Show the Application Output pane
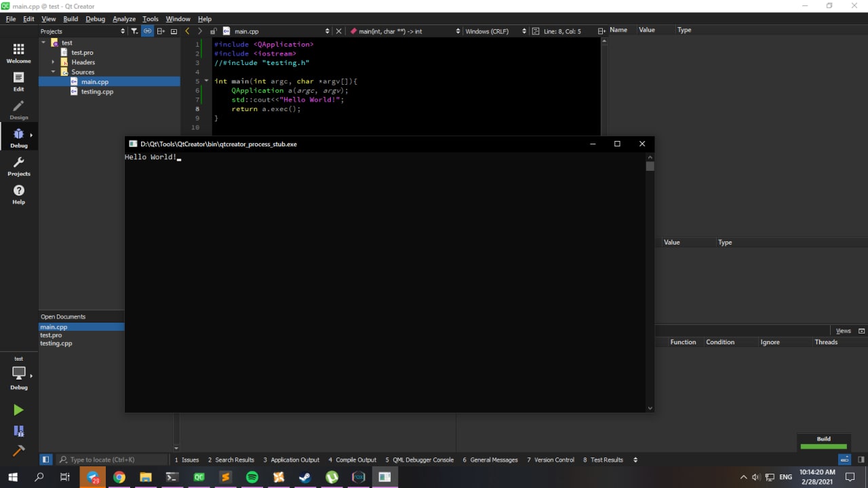 291,460
